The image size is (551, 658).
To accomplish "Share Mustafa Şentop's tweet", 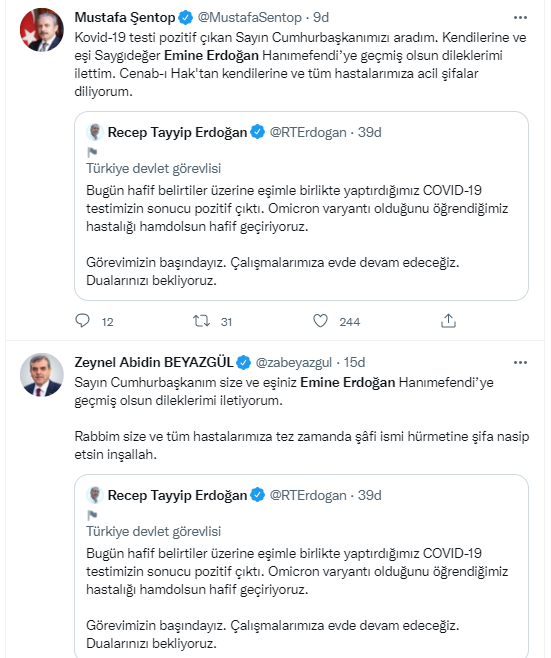I will (448, 321).
